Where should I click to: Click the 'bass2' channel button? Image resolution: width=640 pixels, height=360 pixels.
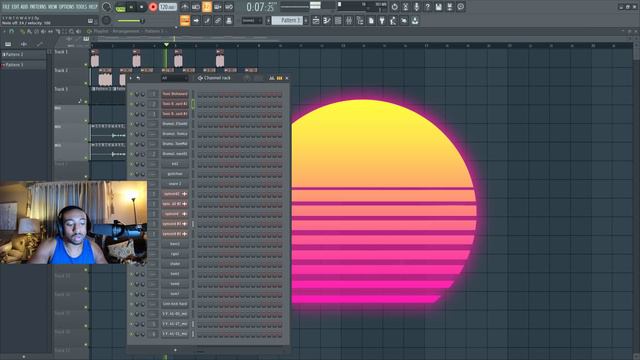pyautogui.click(x=175, y=244)
